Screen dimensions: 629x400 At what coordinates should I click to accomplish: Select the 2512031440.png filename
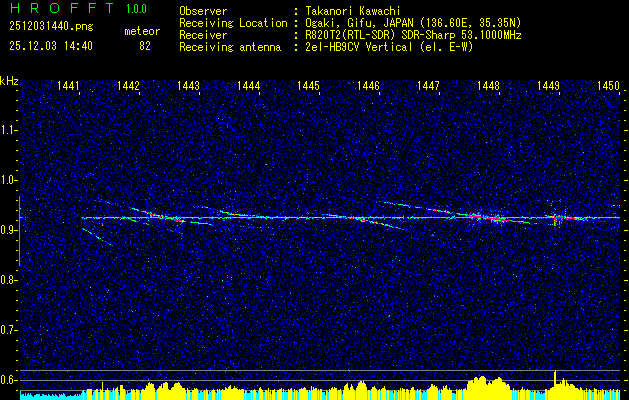[x=41, y=25]
